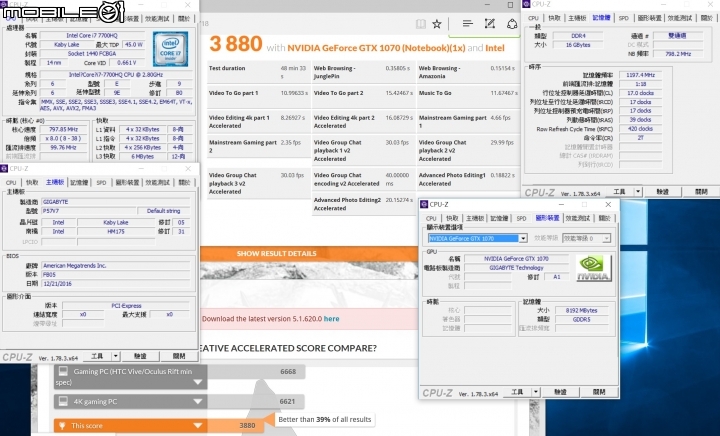The width and height of the screenshot is (720, 436).
Task: Switch to SPD tab in memory window
Action: click(x=623, y=18)
